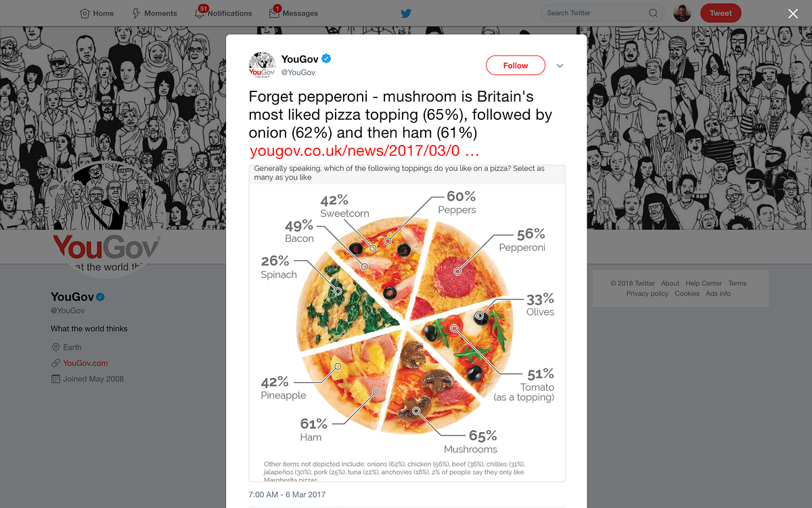Open the Privacy policy footer link
Screen dimensions: 812x508
(x=647, y=293)
